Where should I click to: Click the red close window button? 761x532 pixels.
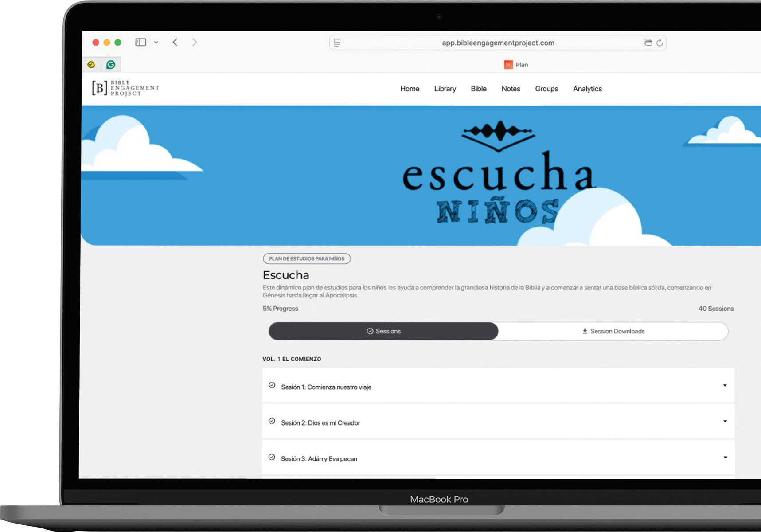(95, 43)
